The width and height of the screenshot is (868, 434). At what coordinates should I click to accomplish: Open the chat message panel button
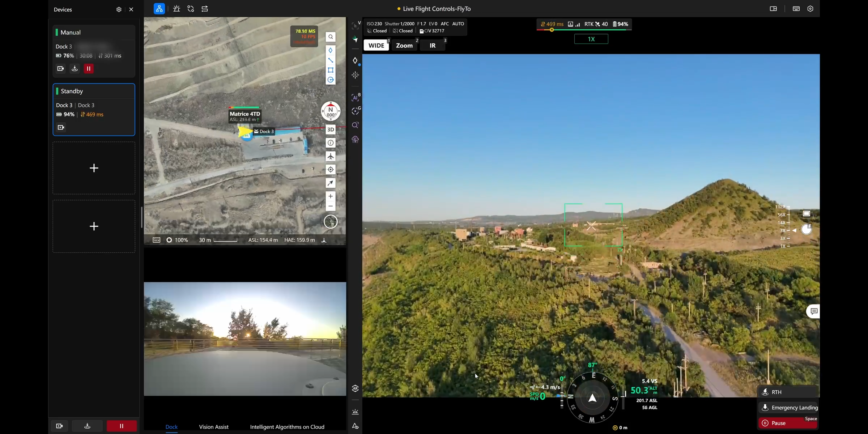pyautogui.click(x=813, y=311)
